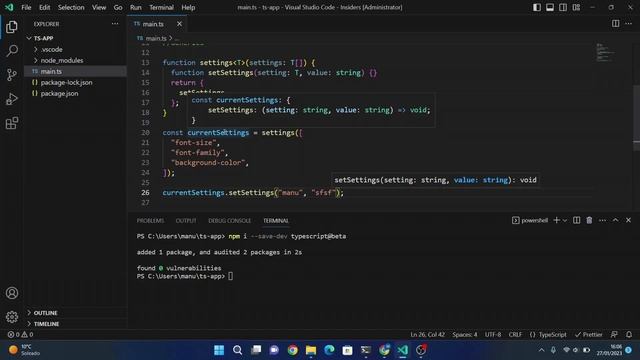Viewport: 640px width, 360px height.
Task: Click the editor minimap
Action: pos(606,52)
